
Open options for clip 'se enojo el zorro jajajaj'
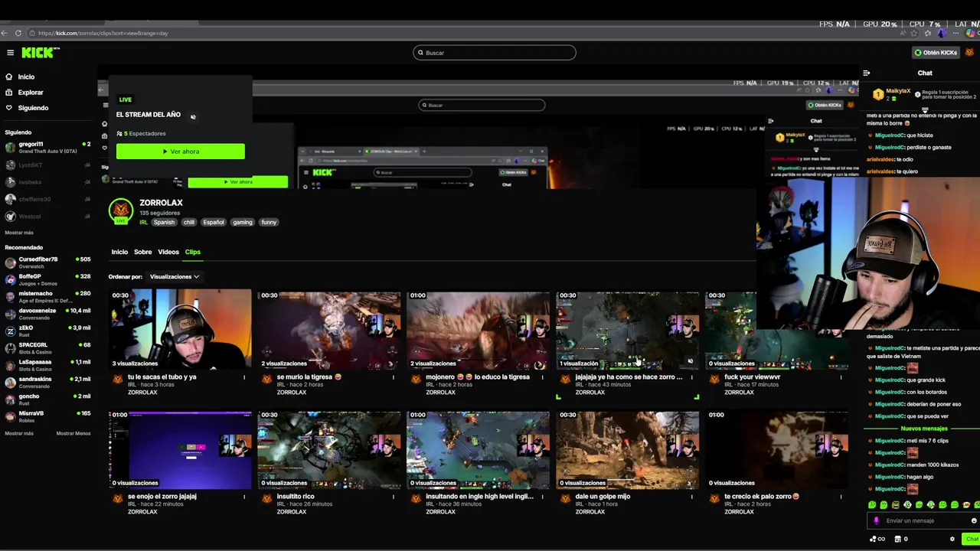click(244, 497)
